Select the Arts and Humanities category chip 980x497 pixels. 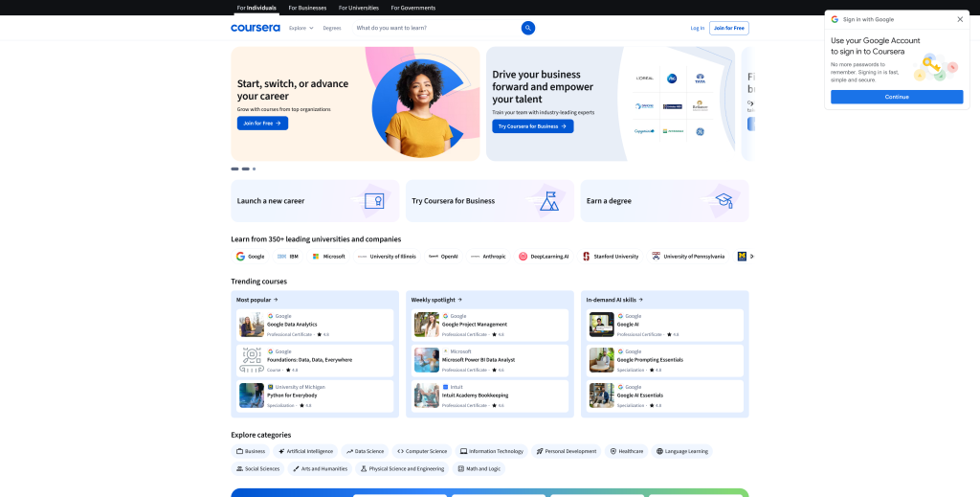pyautogui.click(x=320, y=469)
